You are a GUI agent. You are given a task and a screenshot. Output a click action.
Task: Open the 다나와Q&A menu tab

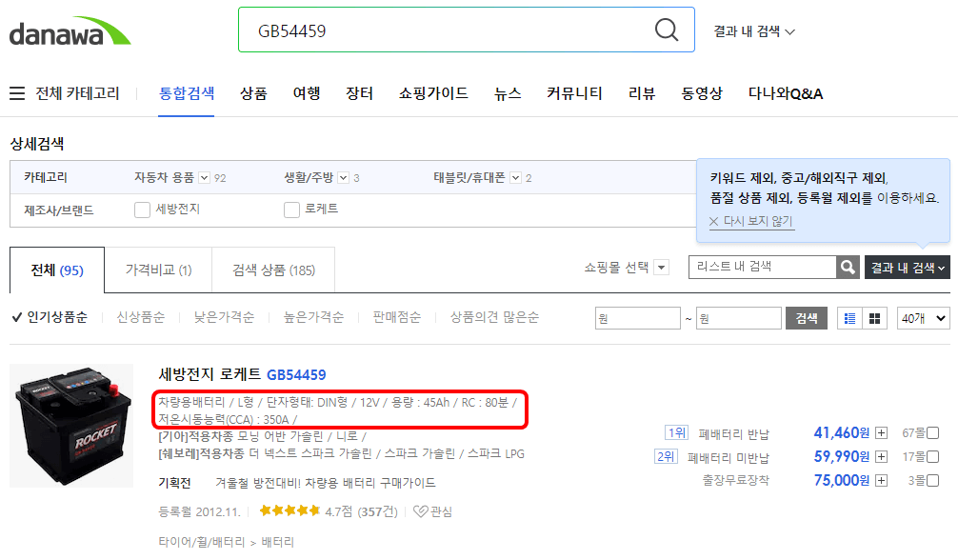point(785,93)
